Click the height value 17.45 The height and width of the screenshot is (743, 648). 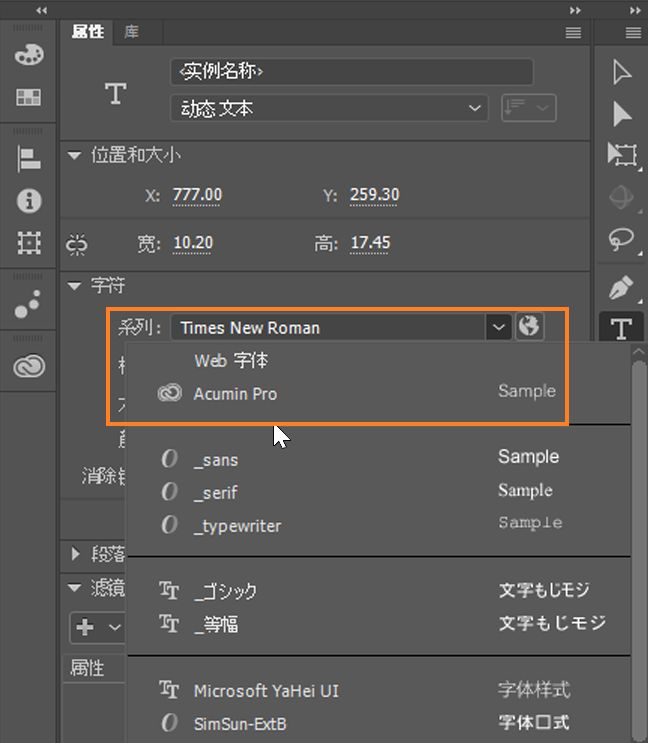(x=370, y=243)
